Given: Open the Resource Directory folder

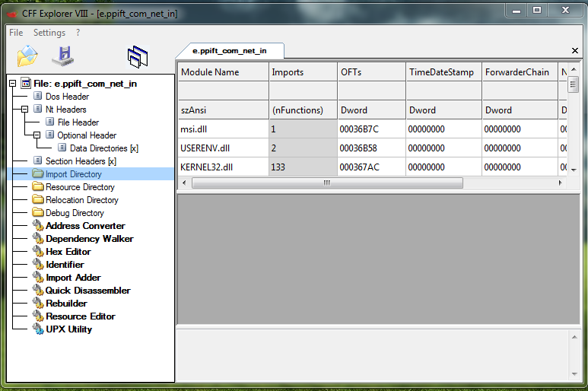Looking at the screenshot, I should click(80, 186).
